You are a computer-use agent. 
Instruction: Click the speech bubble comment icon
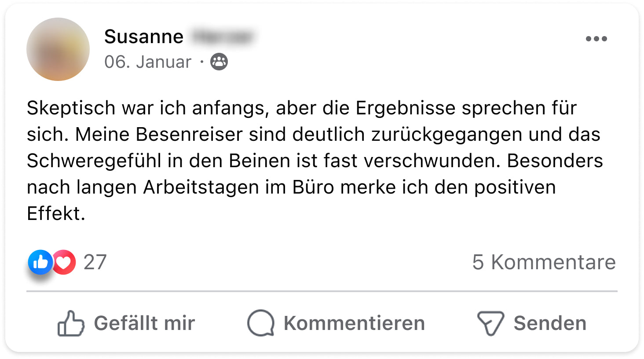pos(261,323)
